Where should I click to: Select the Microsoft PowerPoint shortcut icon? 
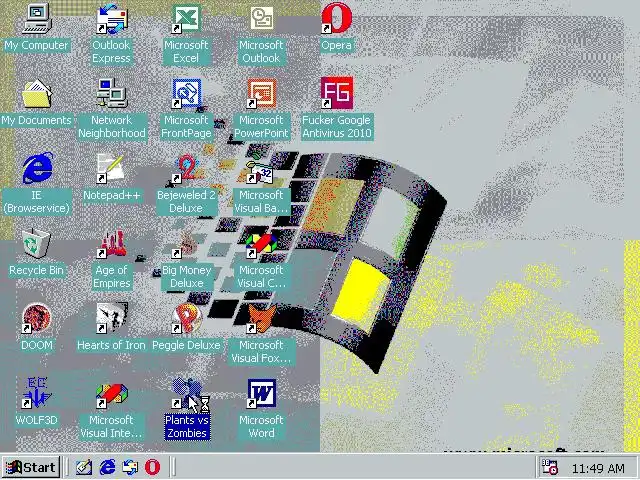pos(261,93)
